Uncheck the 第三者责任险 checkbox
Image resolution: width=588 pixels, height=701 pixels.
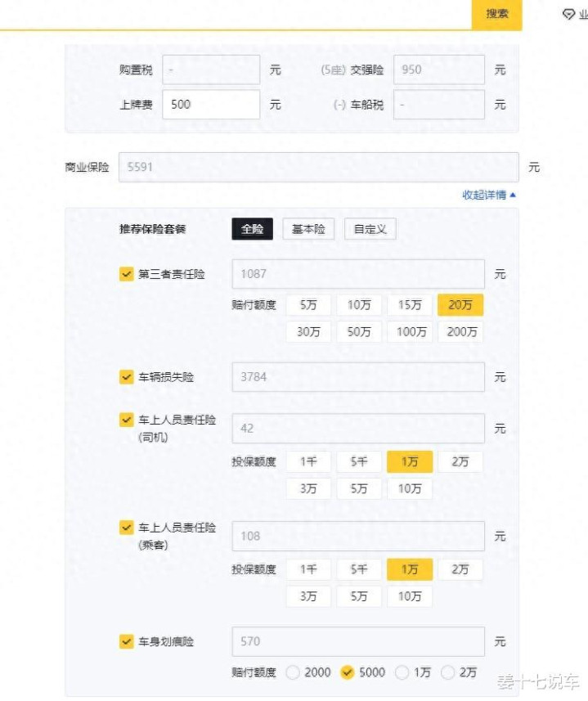(127, 274)
